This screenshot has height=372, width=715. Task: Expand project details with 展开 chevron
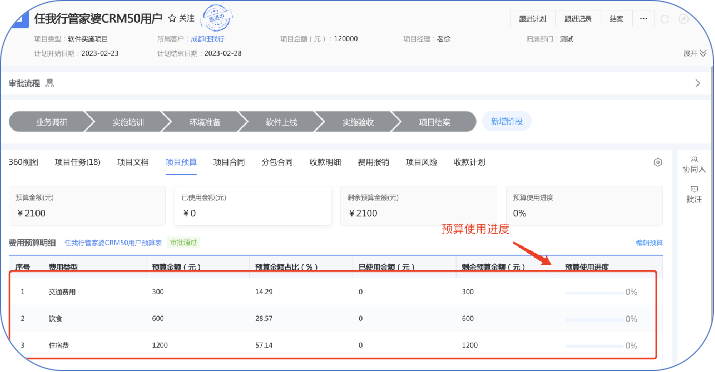pos(695,53)
